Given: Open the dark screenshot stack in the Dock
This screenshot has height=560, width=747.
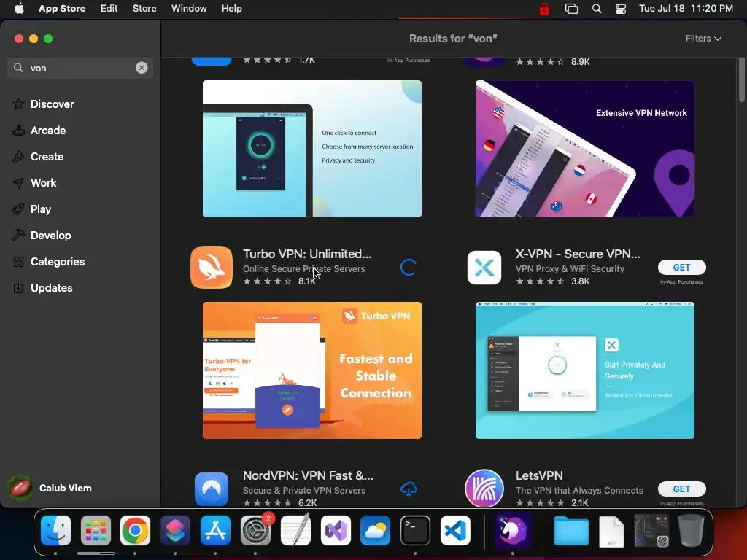Looking at the screenshot, I should point(651,531).
